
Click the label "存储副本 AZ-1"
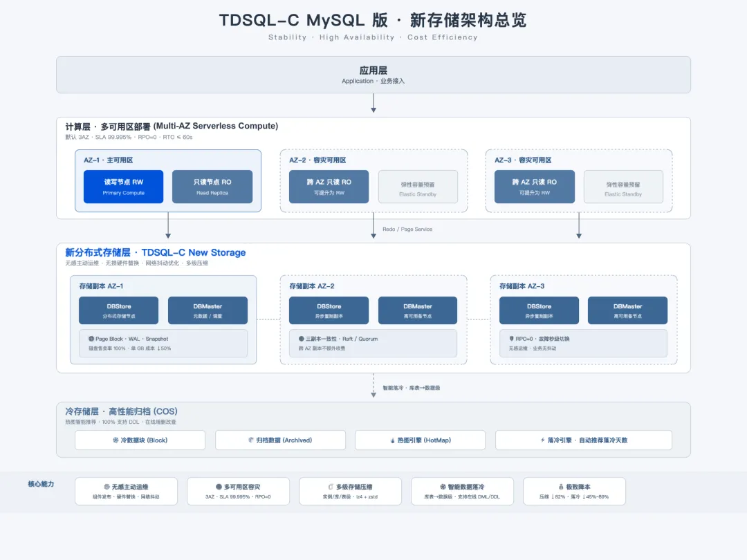101,286
